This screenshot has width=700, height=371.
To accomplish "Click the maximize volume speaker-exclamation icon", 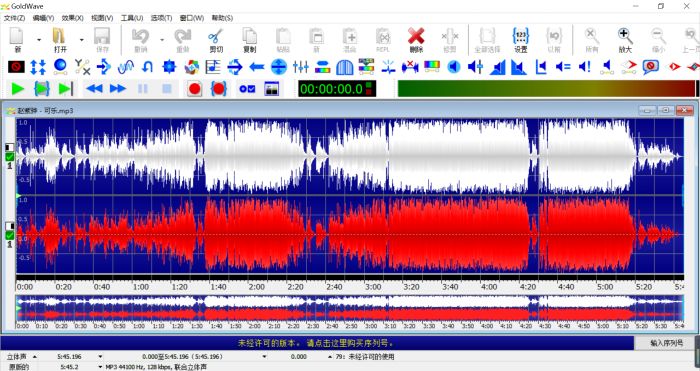I will click(x=585, y=67).
